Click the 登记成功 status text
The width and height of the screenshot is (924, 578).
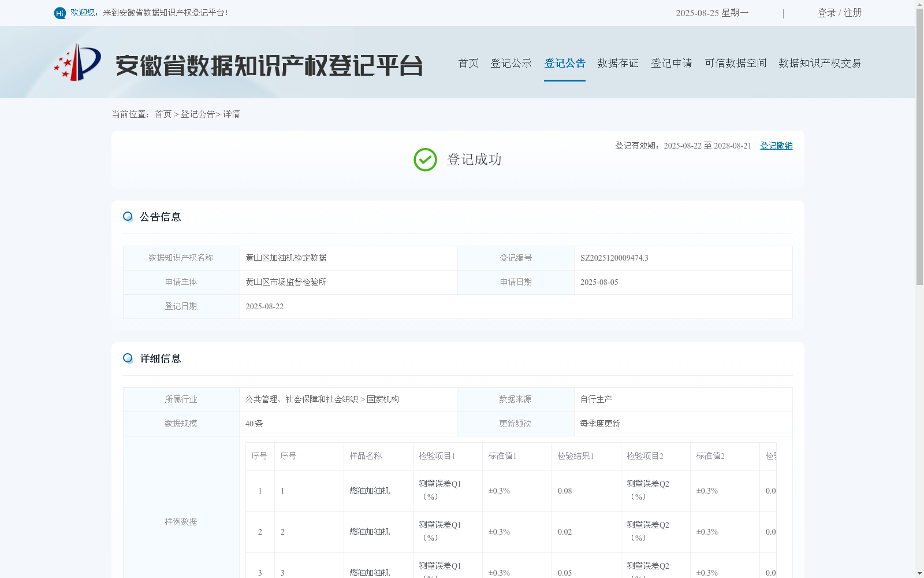(474, 160)
